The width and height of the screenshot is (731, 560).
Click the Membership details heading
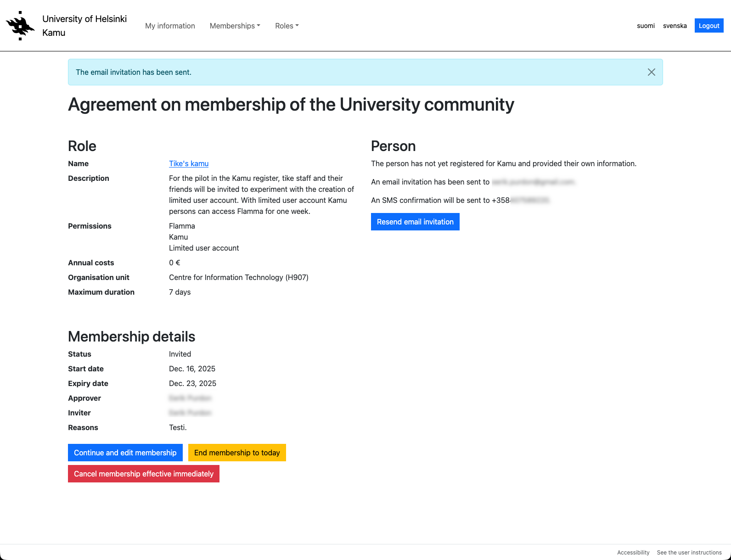131,336
